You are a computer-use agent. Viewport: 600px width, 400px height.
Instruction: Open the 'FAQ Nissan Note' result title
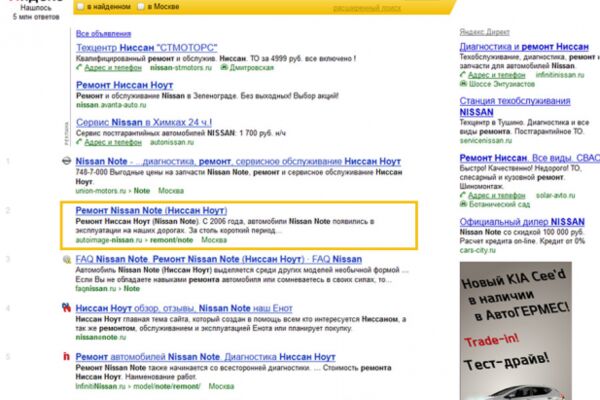coord(218,259)
